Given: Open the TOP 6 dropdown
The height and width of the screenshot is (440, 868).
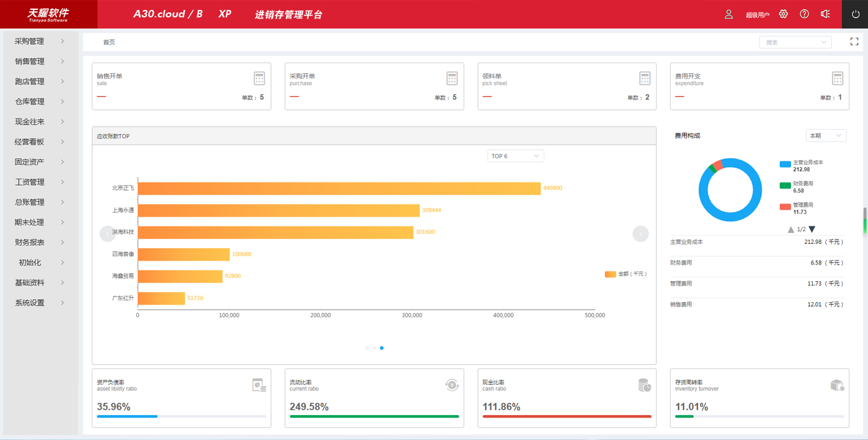Looking at the screenshot, I should click(x=515, y=156).
